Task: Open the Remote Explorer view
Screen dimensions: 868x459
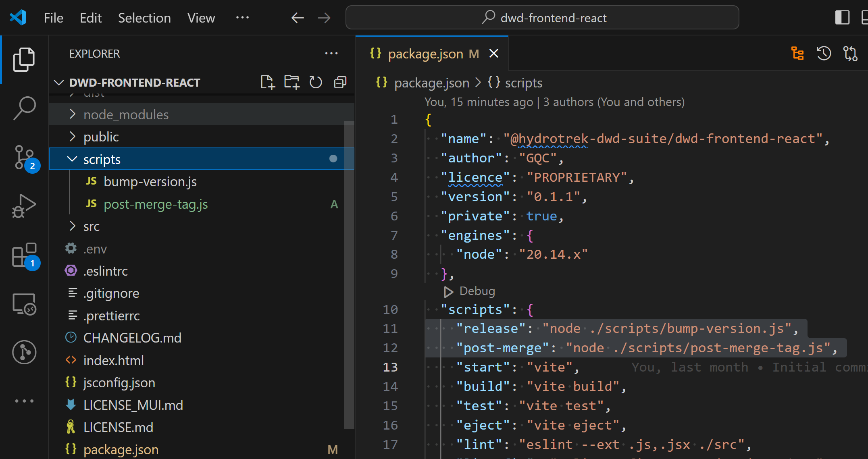Action: (x=24, y=304)
